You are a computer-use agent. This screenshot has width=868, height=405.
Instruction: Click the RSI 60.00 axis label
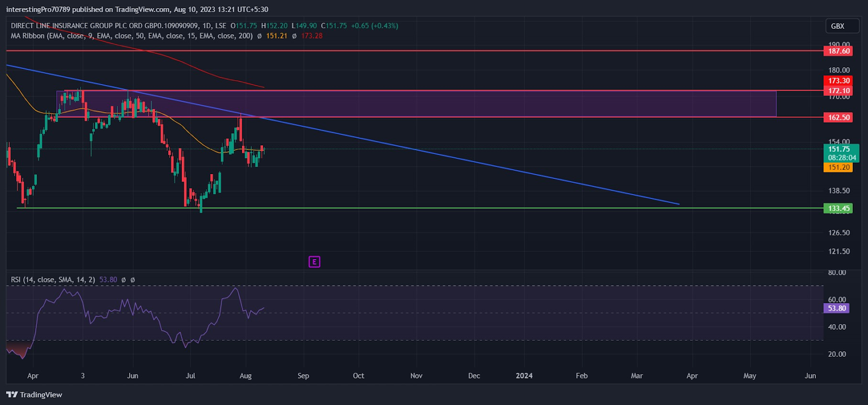(x=837, y=299)
